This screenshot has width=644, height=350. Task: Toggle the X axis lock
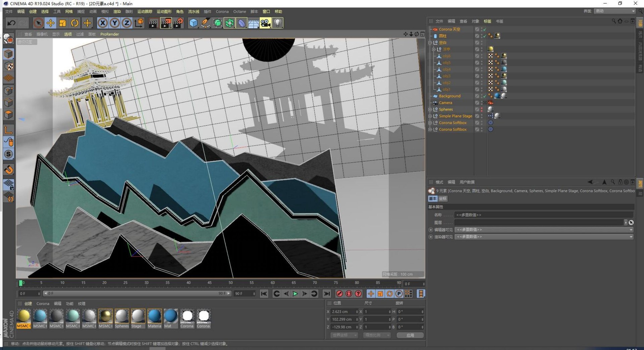pos(103,23)
